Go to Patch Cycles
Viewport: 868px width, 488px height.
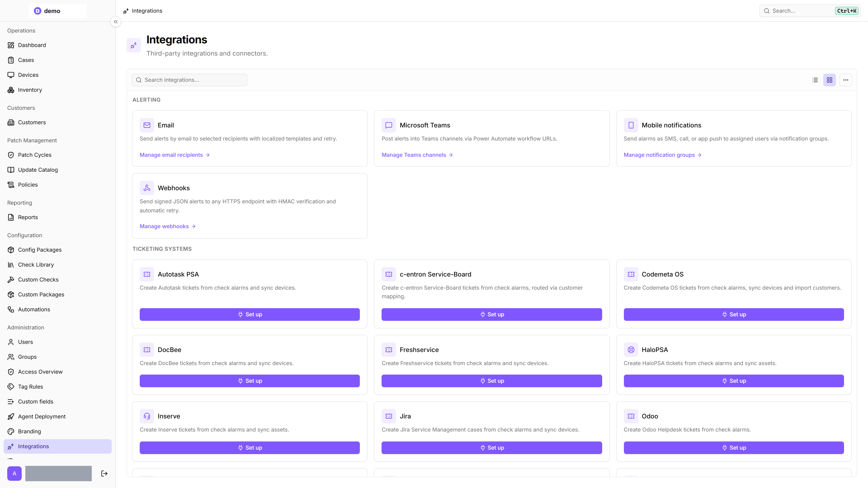(58, 155)
